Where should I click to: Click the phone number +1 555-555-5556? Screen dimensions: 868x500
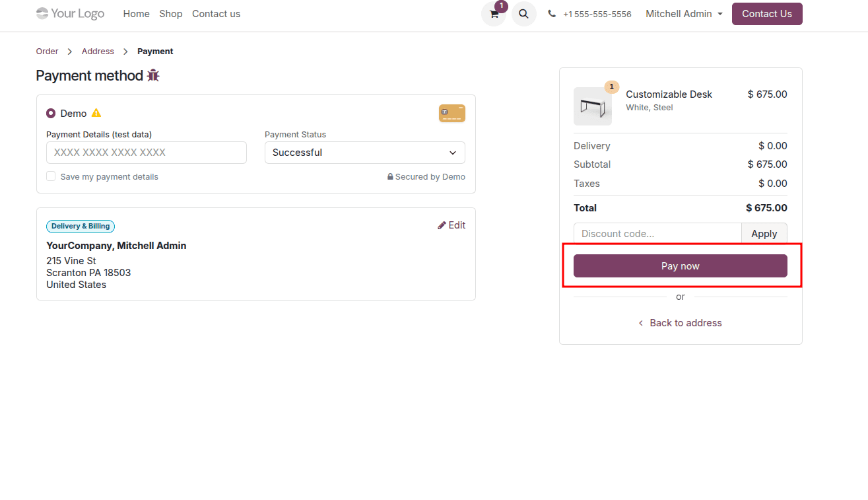point(597,14)
